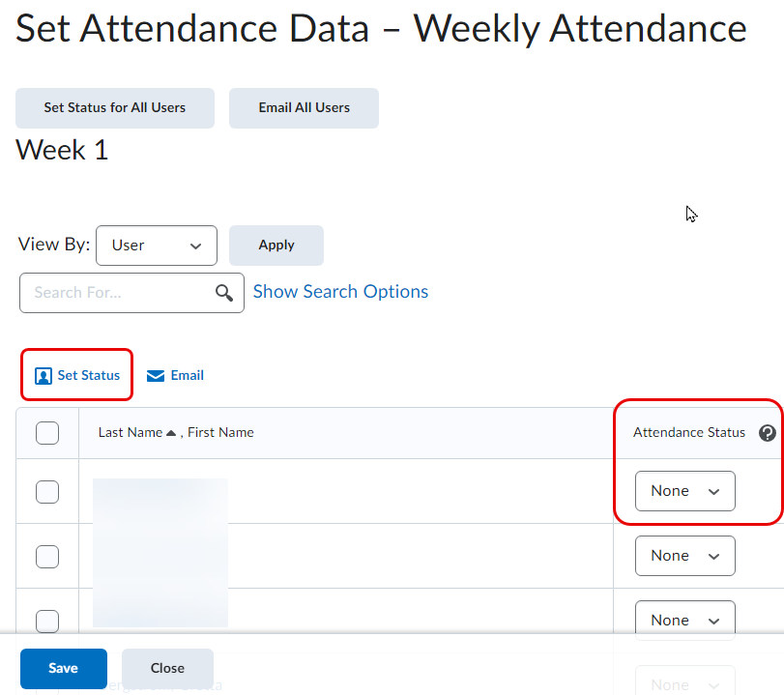
Task: Check the second user row checkbox
Action: [47, 557]
